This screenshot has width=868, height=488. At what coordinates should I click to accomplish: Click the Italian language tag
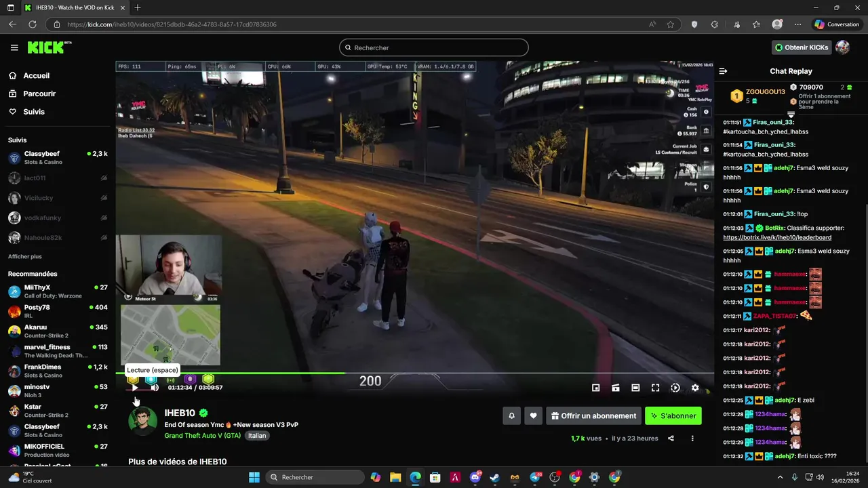(x=257, y=436)
